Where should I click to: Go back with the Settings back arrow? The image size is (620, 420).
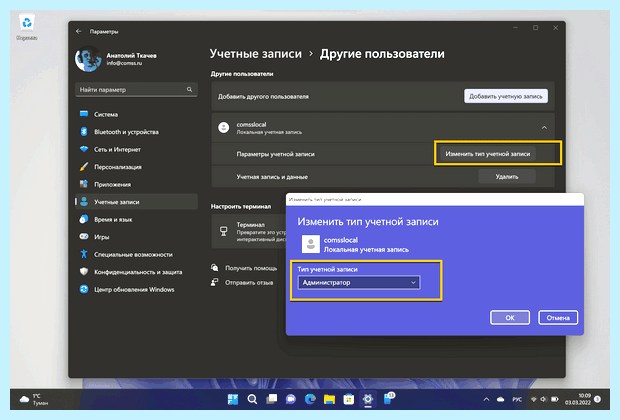pyautogui.click(x=79, y=31)
